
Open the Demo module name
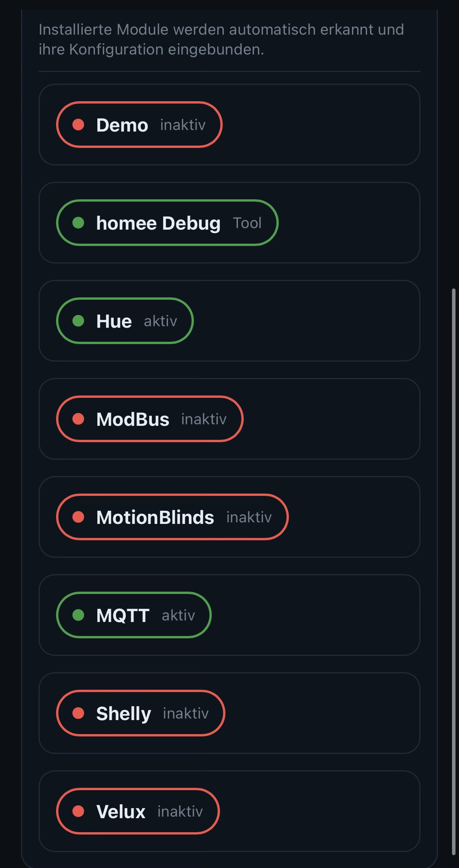[122, 125]
